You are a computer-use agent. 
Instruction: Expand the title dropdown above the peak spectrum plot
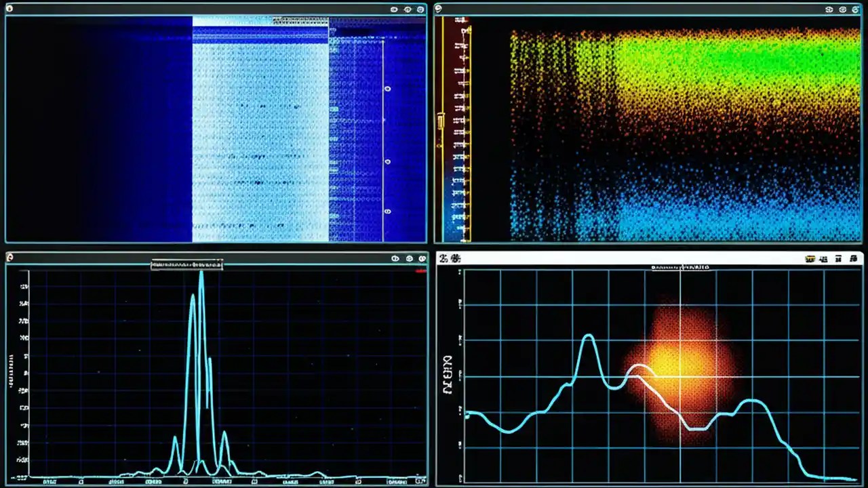tap(186, 264)
